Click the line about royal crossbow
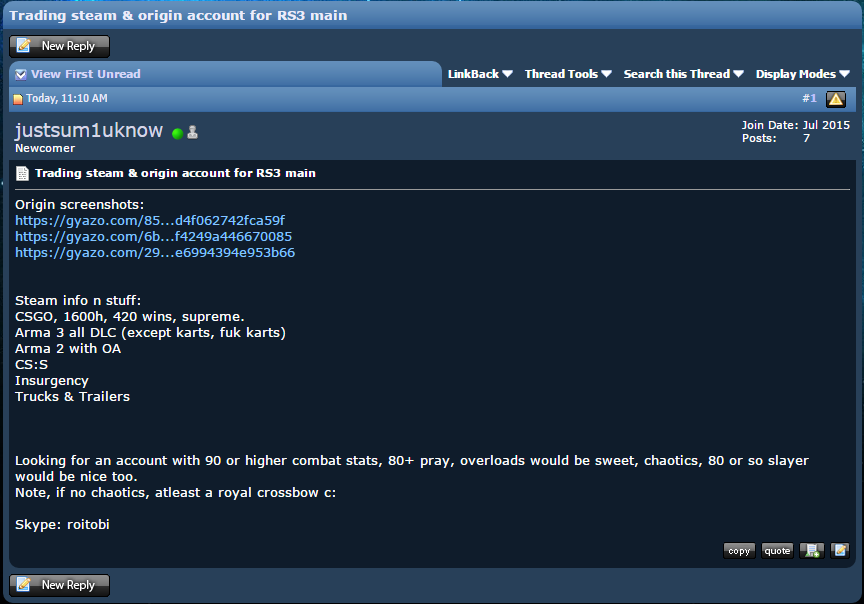 [175, 493]
